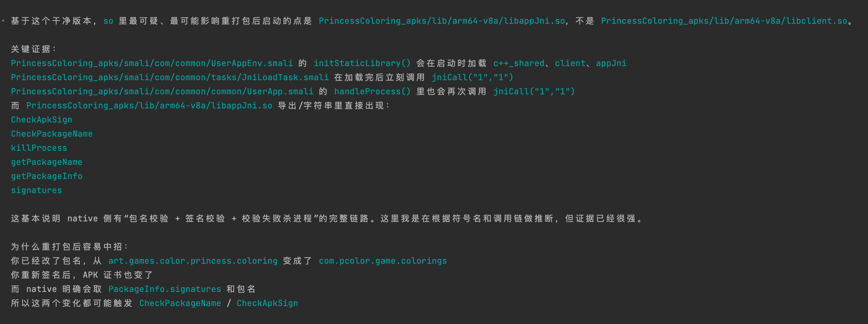Click the com.pcolor.game.colorings package name
This screenshot has height=324, width=868.
[x=382, y=261]
